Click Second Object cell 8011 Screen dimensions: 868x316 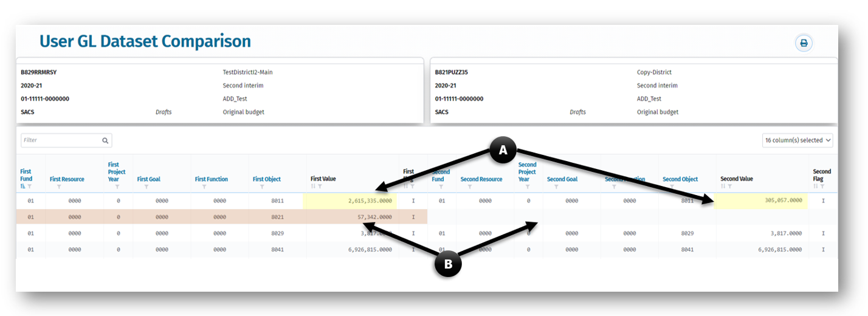coord(687,200)
